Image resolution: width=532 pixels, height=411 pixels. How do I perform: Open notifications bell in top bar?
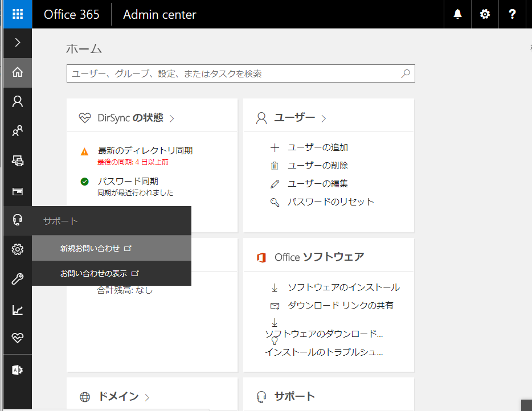pos(458,14)
